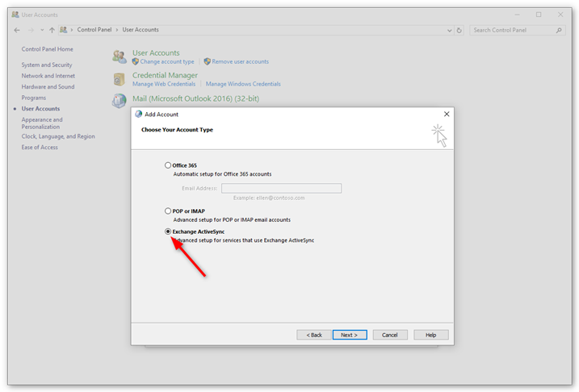Click the User Accounts people icon

(120, 56)
